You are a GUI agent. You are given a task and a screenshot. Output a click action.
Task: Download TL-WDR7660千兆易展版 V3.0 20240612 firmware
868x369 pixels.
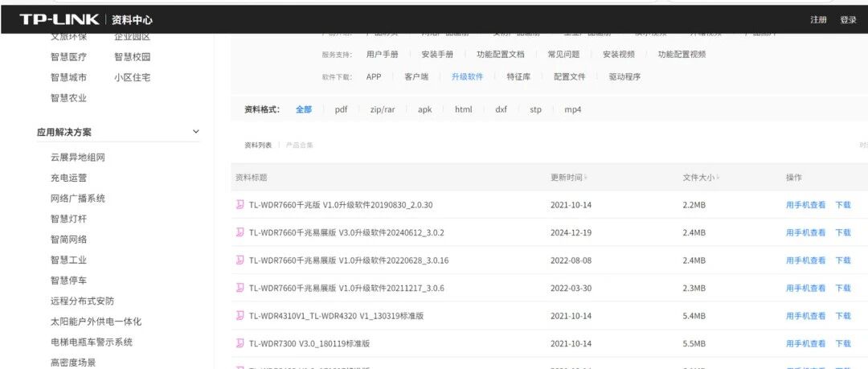(x=843, y=232)
